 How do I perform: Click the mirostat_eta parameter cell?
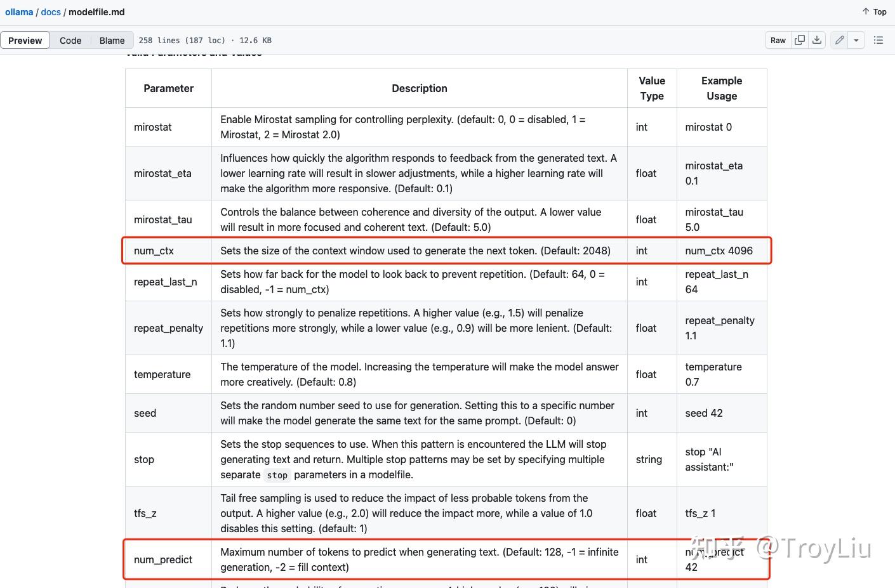(x=162, y=173)
